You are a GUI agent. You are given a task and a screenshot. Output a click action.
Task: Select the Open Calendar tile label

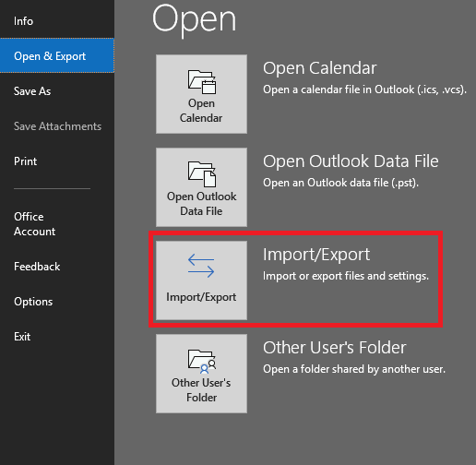pyautogui.click(x=201, y=111)
